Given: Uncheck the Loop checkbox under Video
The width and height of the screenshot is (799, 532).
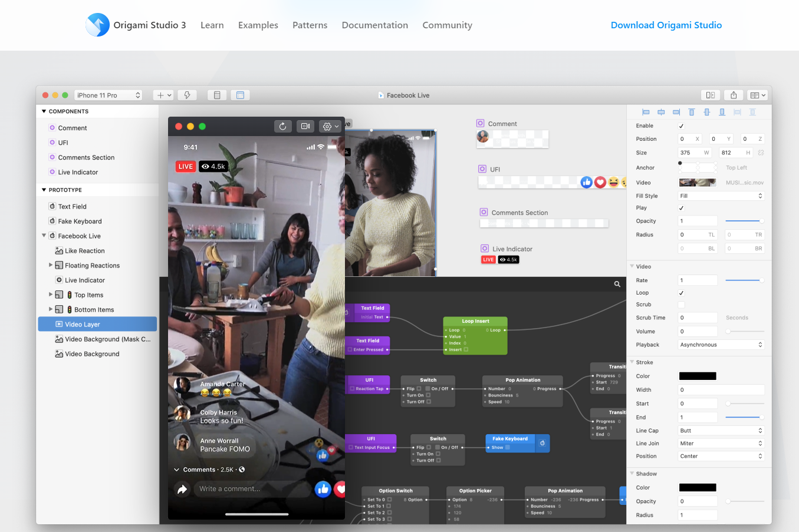Looking at the screenshot, I should (x=681, y=293).
